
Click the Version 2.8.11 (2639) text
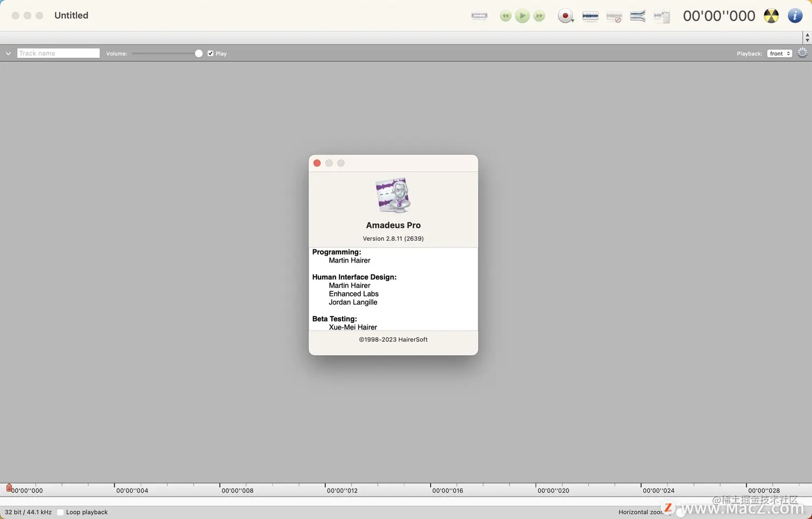click(393, 239)
